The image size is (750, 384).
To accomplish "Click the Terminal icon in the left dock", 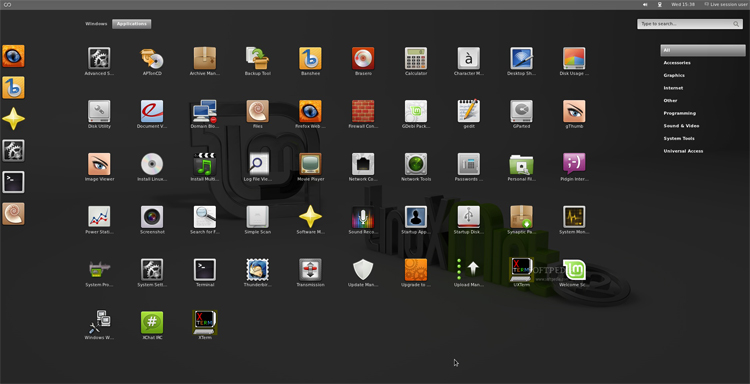I will [13, 182].
